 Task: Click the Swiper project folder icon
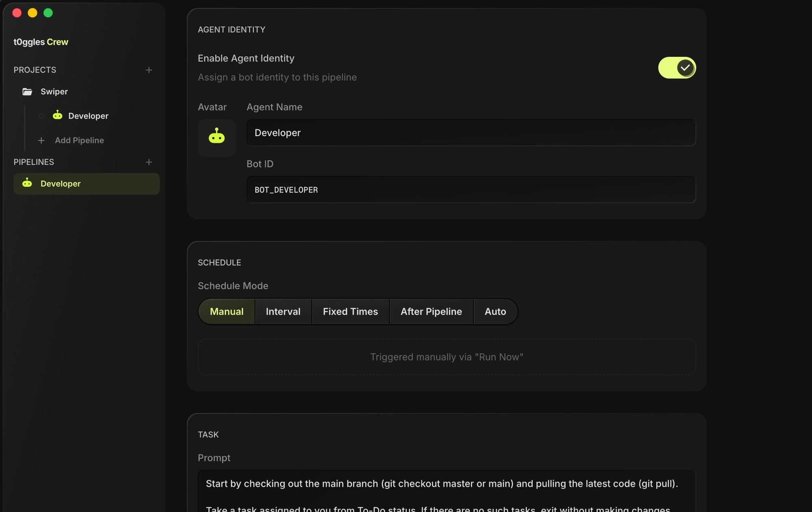27,92
